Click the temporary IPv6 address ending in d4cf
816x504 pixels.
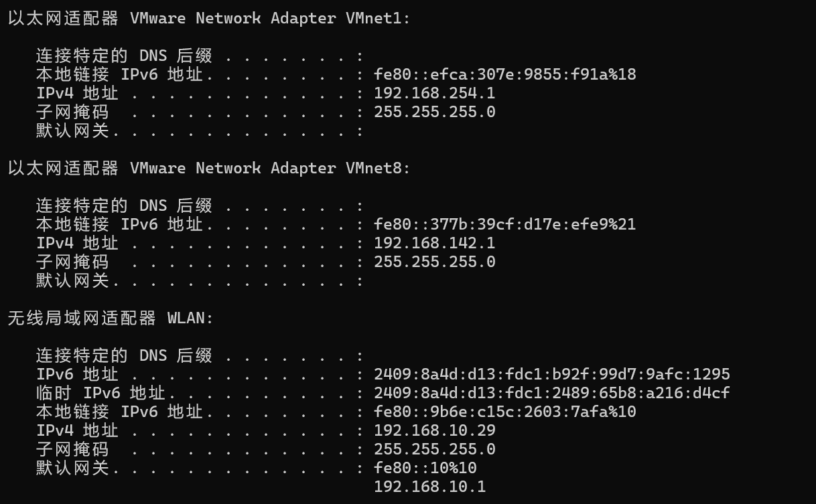pos(551,393)
